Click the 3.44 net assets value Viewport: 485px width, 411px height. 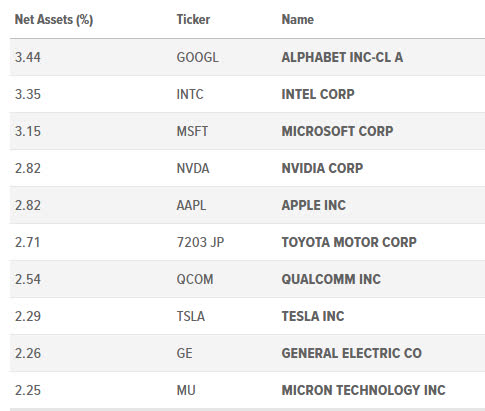(x=28, y=57)
